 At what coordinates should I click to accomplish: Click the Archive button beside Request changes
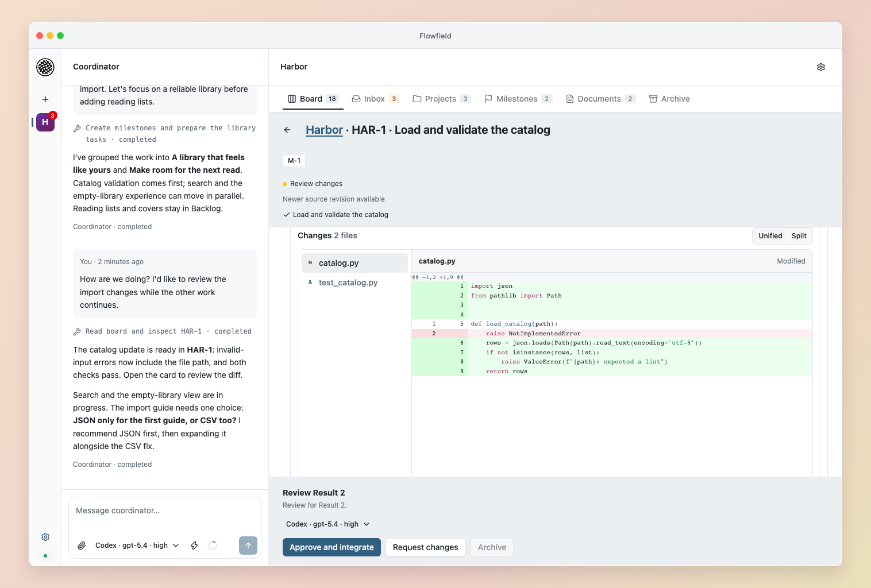[x=492, y=547]
